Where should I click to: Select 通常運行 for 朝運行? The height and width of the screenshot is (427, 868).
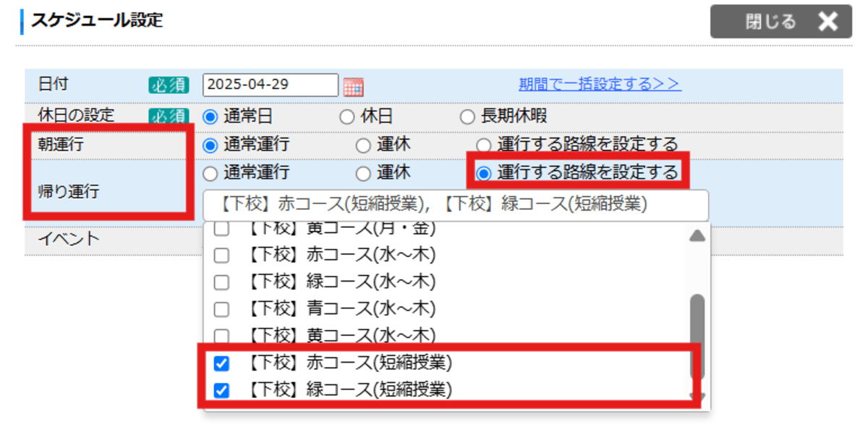[x=210, y=145]
